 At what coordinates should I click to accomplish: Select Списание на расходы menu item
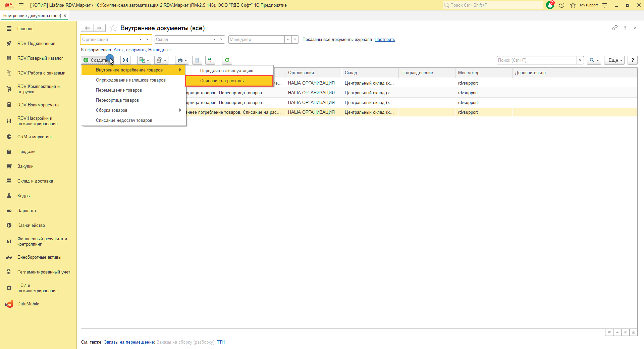pos(222,81)
